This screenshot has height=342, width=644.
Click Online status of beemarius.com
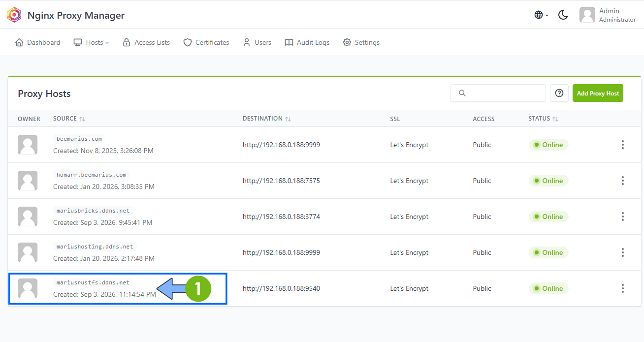(548, 145)
